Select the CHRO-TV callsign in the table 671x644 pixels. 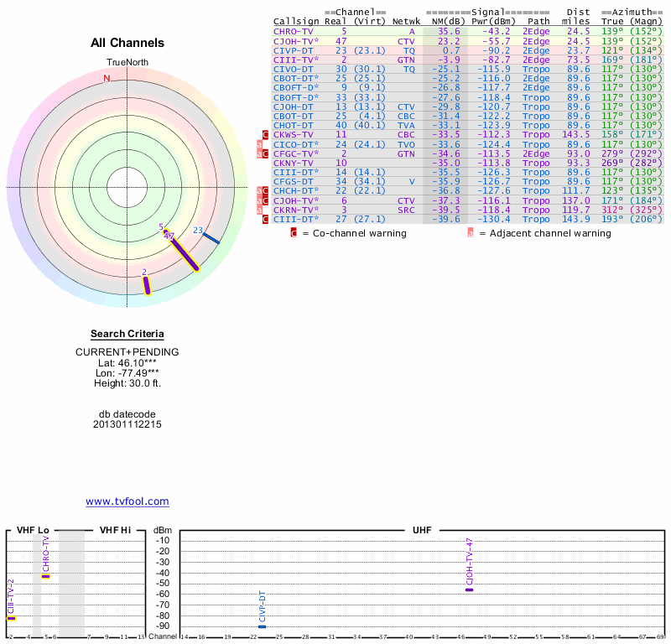(293, 31)
